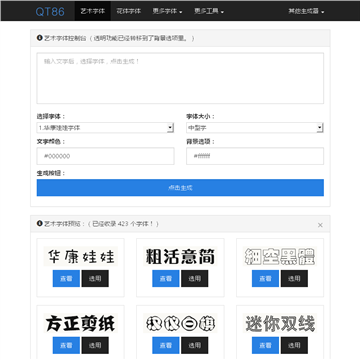Open the 艺术字体 nav tab
This screenshot has height=360, width=360.
click(93, 11)
